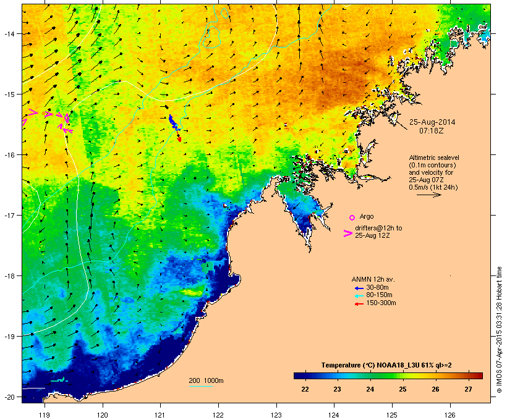Click the colorbar tick label 23
This screenshot has height=420, width=507.
(337, 389)
